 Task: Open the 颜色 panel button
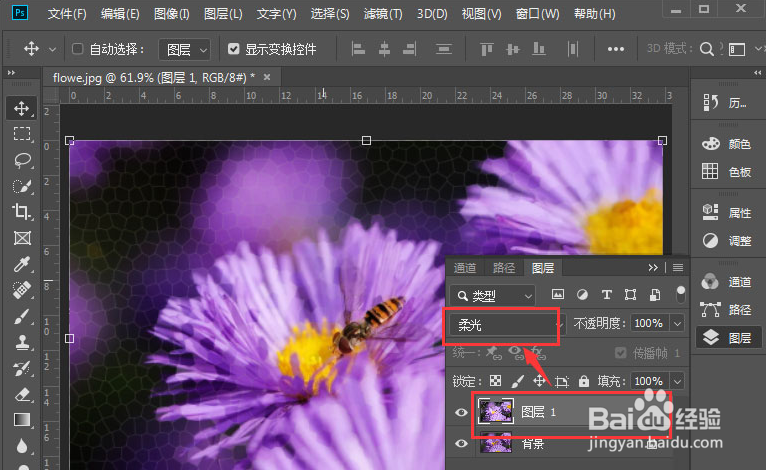[726, 144]
